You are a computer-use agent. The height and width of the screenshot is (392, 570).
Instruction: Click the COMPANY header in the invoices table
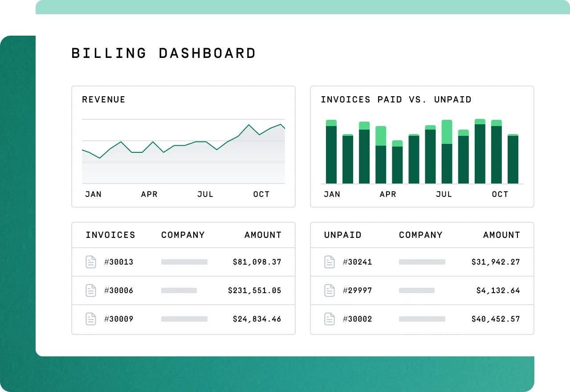pyautogui.click(x=183, y=235)
